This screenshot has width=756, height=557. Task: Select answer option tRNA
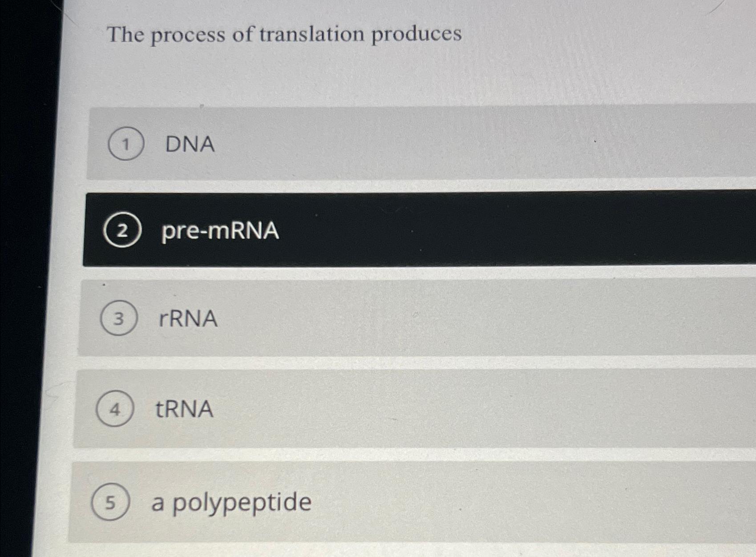[311, 407]
